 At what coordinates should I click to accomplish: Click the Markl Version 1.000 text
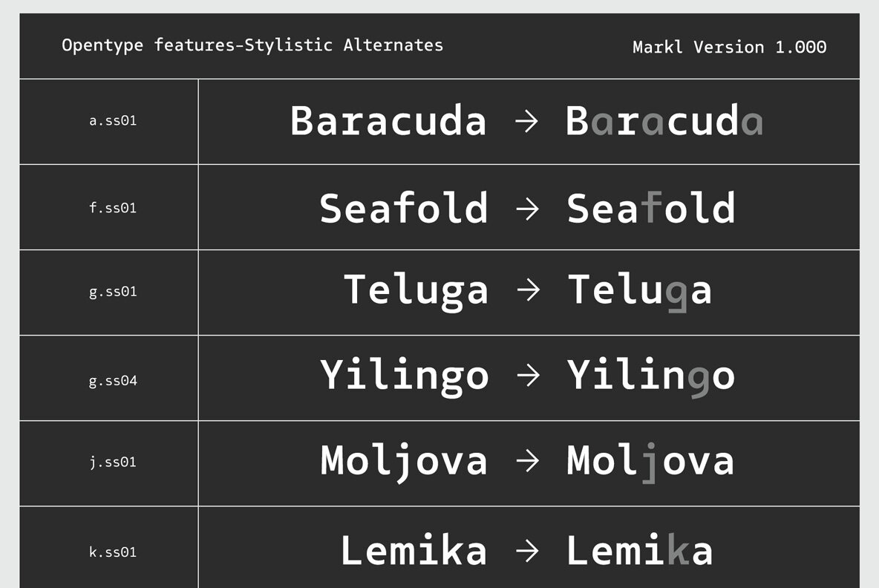click(729, 48)
